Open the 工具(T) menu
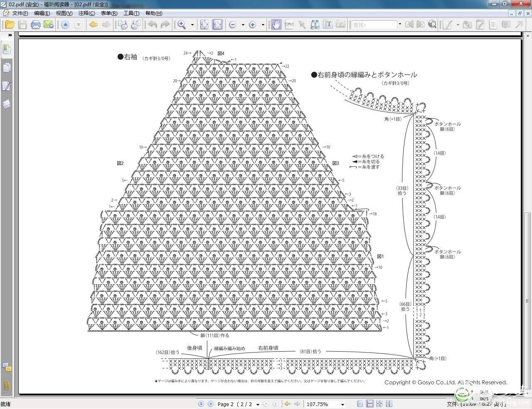The height and width of the screenshot is (409, 532). click(x=131, y=13)
